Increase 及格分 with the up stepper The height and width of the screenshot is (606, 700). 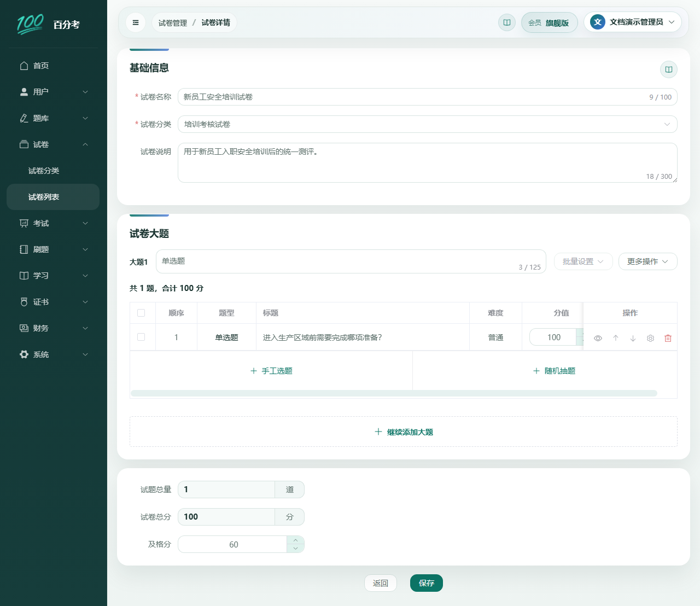coord(295,540)
